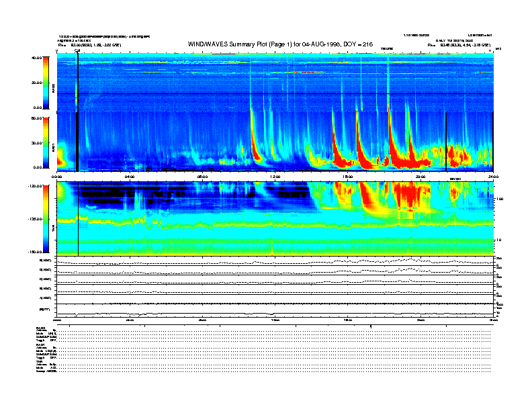Click the 40.00 label on the RAD2 scale
Screen dimensions: 532x411
(36, 58)
